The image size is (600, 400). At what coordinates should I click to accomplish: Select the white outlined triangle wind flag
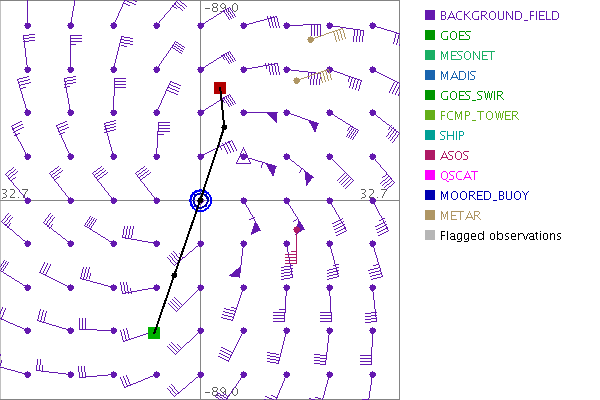coord(241,156)
